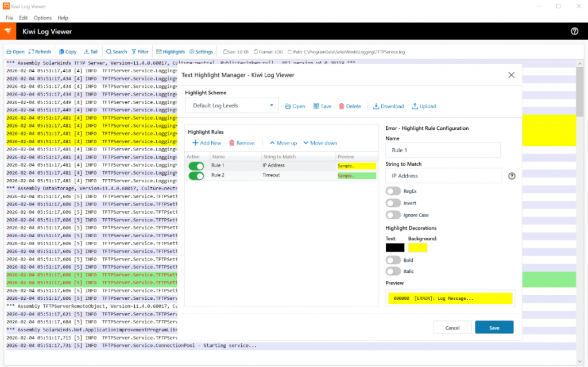Viewport: 588px width, 367px height.
Task: Pick the black Text color swatch
Action: click(x=395, y=248)
